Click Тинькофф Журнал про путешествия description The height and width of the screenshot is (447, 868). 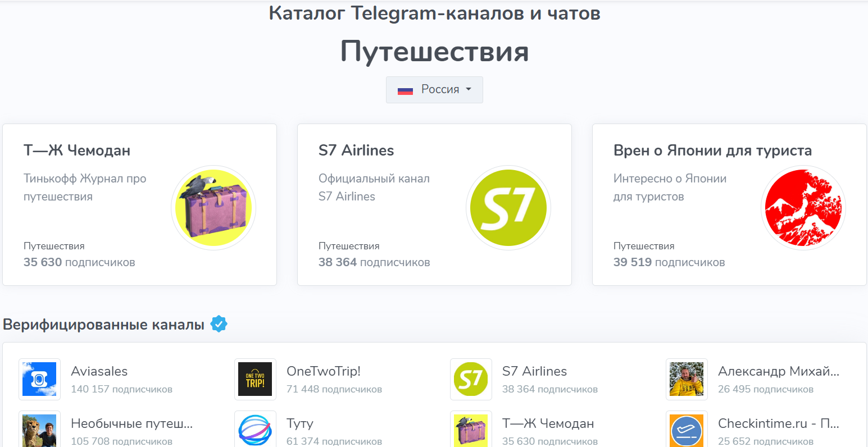pyautogui.click(x=85, y=188)
